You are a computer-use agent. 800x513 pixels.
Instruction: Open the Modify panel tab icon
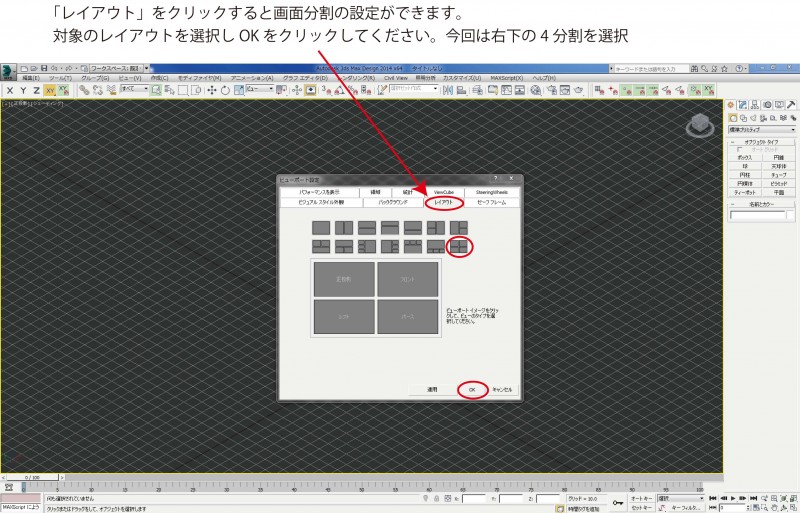pos(742,105)
